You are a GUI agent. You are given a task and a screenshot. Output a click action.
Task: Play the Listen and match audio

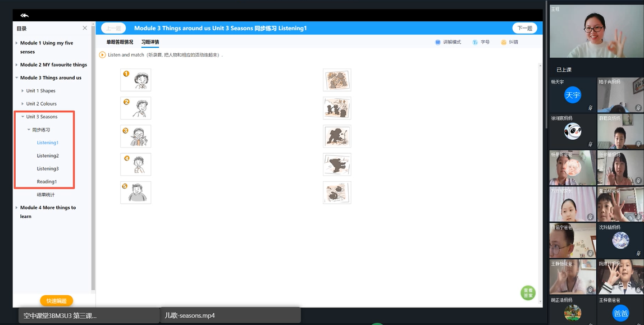(x=102, y=55)
